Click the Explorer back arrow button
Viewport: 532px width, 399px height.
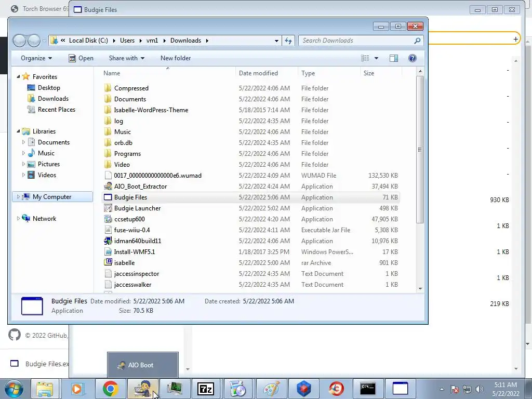(19, 41)
